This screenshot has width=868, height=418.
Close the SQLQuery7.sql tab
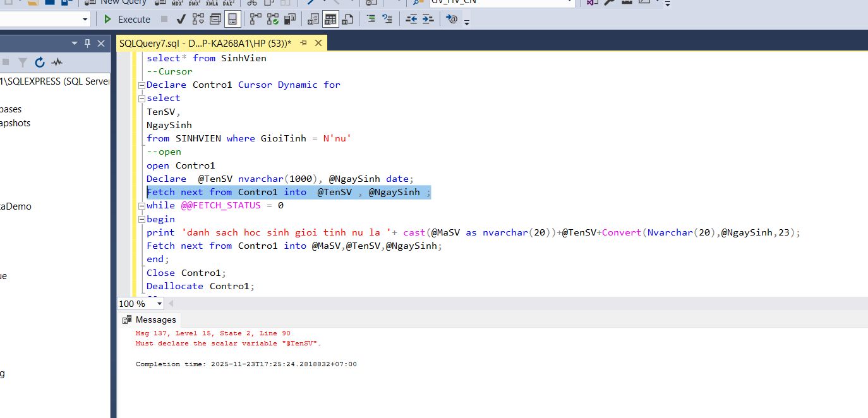[x=318, y=43]
